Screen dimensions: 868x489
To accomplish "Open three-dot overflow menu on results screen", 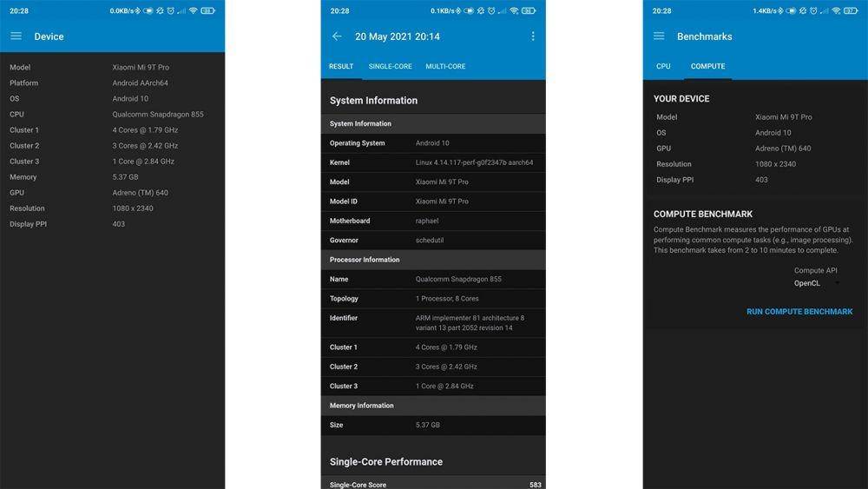I will click(533, 36).
